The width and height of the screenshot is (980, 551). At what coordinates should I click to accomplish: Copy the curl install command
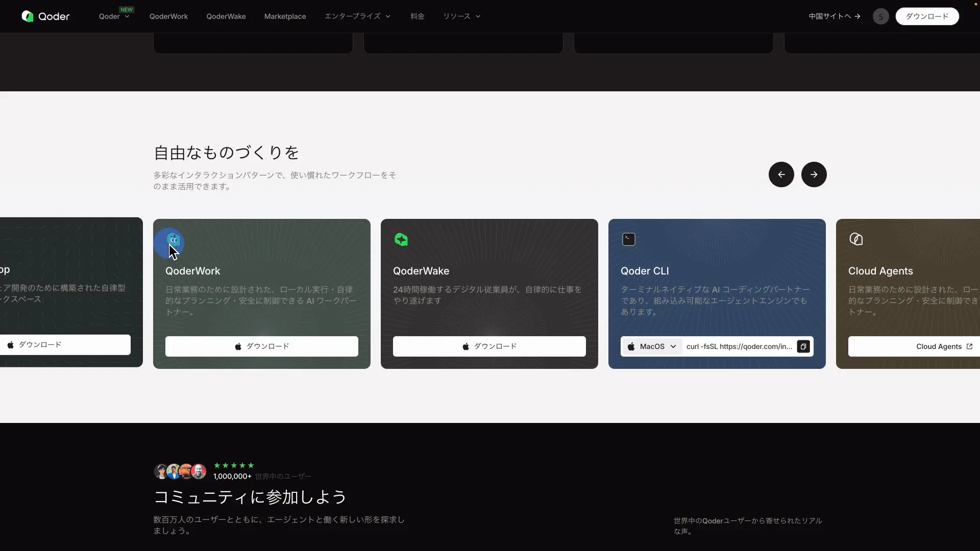coord(803,346)
